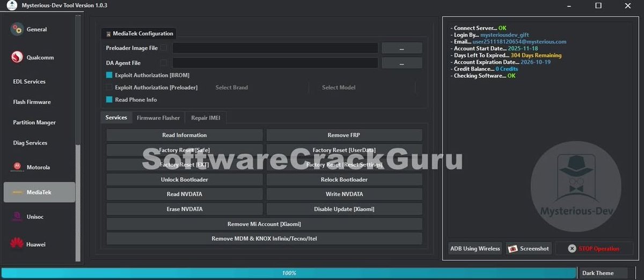The height and width of the screenshot is (280, 644).
Task: Click the Remove FRP button
Action: [344, 135]
